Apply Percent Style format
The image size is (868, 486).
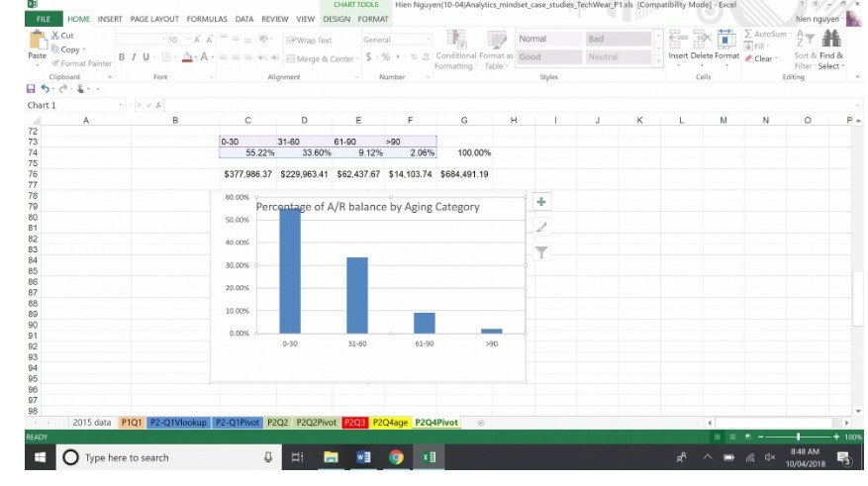tap(386, 56)
